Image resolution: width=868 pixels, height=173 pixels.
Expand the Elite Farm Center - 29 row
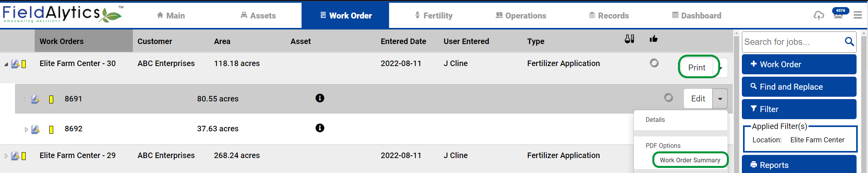coord(6,156)
